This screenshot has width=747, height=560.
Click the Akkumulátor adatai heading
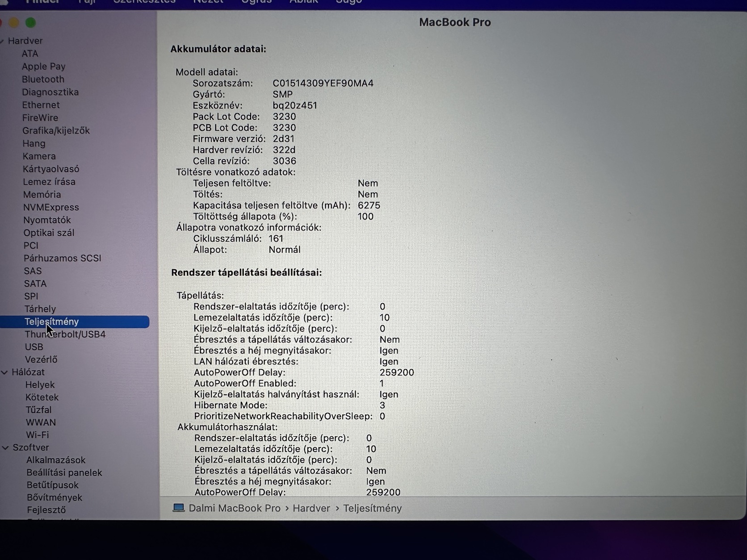pyautogui.click(x=218, y=49)
